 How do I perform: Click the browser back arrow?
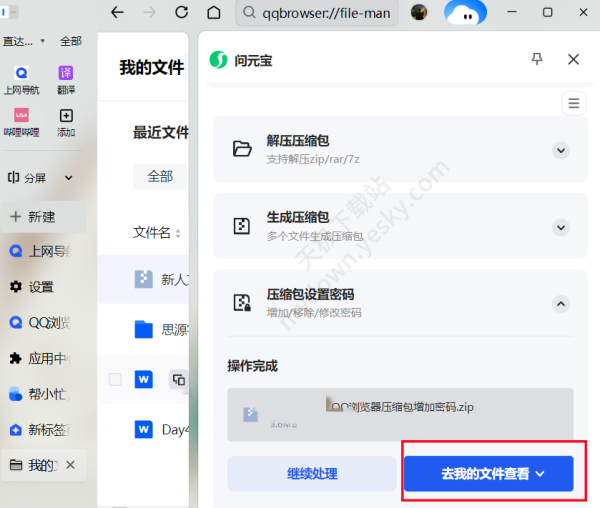click(x=118, y=13)
